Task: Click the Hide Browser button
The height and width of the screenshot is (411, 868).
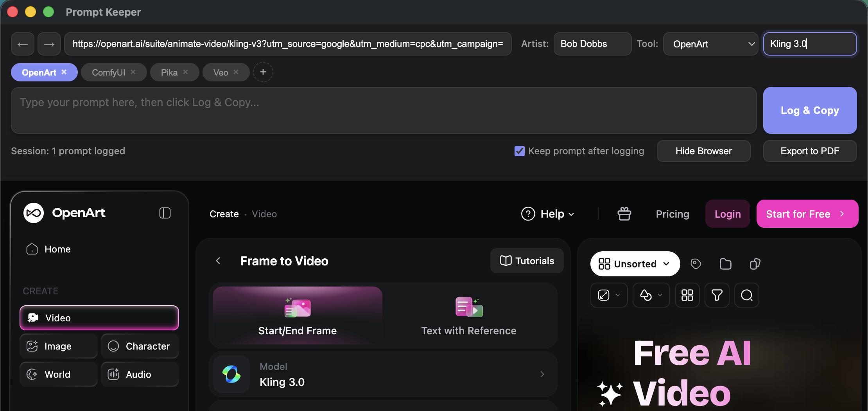Action: coord(703,151)
